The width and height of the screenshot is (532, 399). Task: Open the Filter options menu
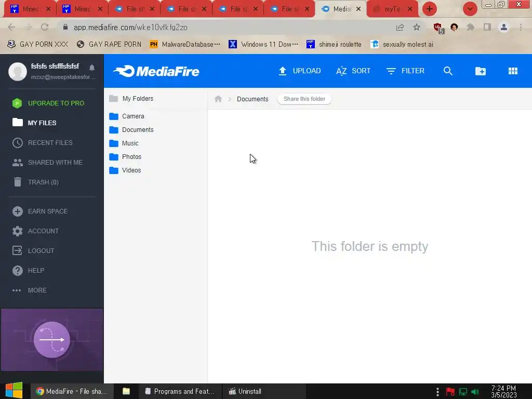(405, 71)
